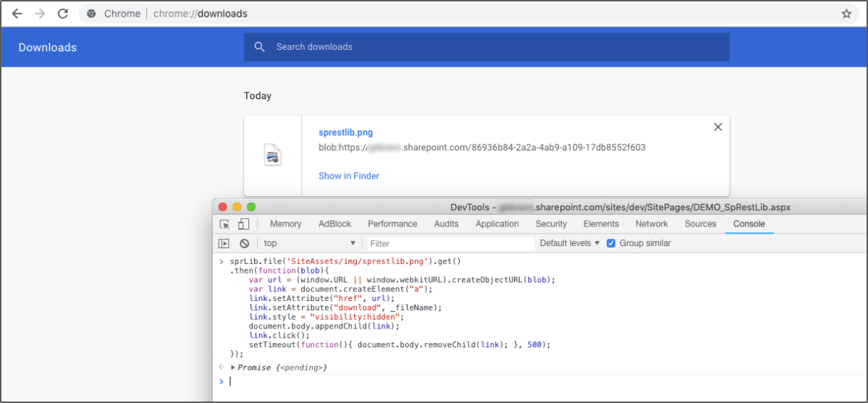This screenshot has height=403, width=868.
Task: Toggle the device toolbar icon in DevTools
Action: (x=243, y=224)
